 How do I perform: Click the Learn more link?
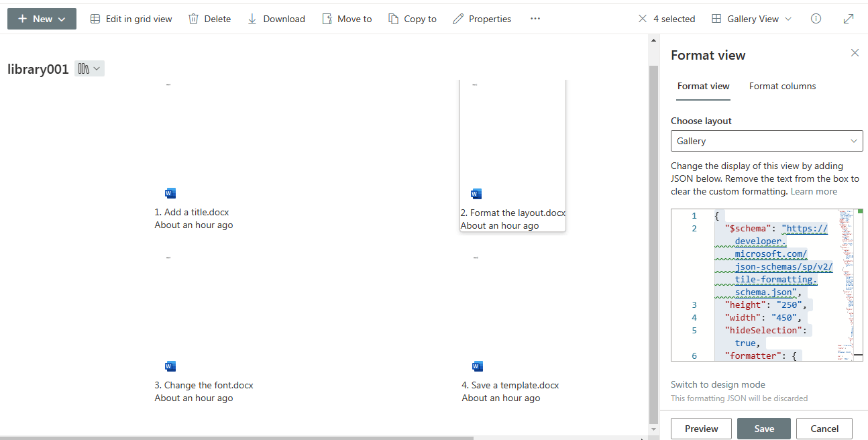tap(814, 191)
